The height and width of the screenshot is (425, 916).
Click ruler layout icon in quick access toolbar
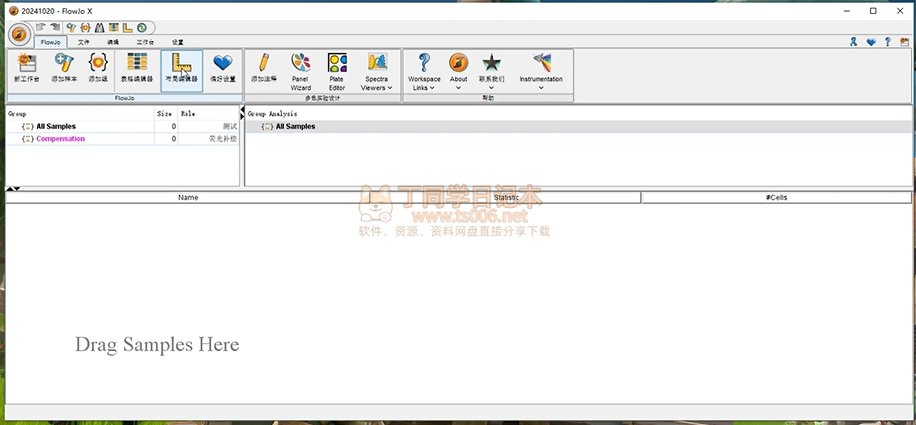tap(127, 27)
